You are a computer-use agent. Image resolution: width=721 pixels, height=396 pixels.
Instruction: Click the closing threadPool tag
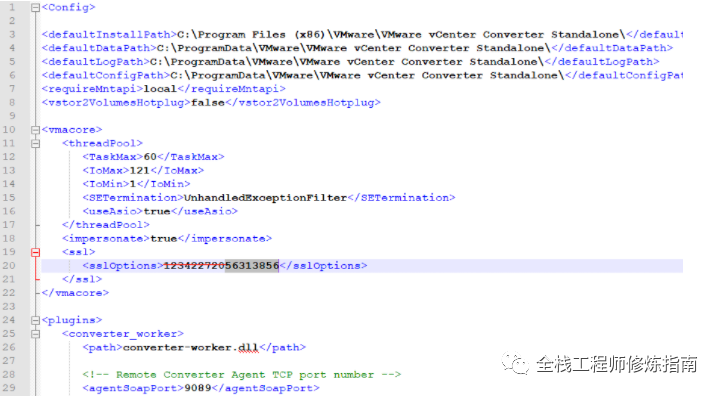[106, 225]
